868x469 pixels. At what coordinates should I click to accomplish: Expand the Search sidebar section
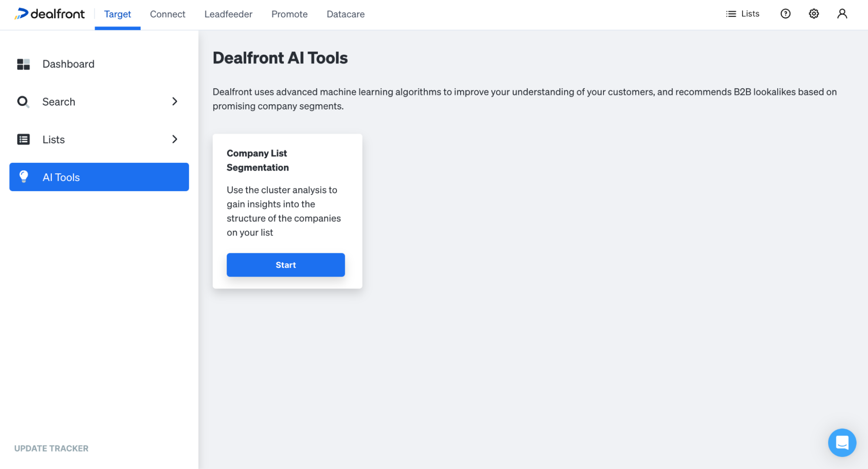(175, 101)
